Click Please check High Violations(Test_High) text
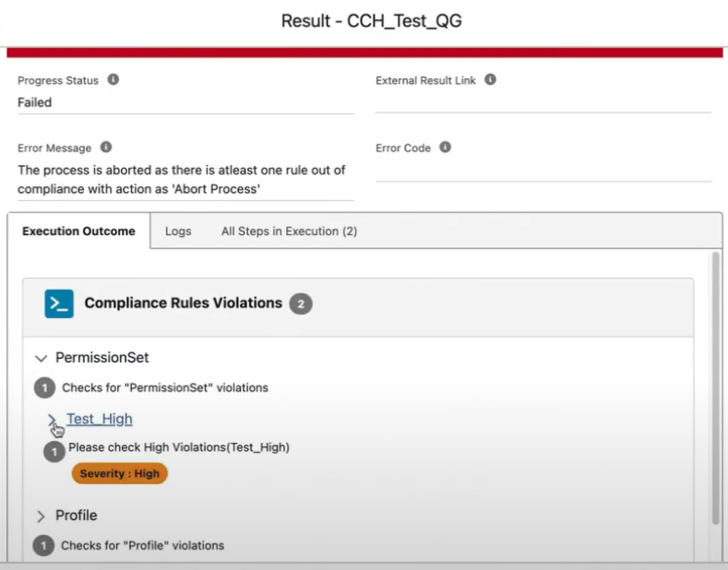Viewport: 728px width, 570px height. point(179,447)
